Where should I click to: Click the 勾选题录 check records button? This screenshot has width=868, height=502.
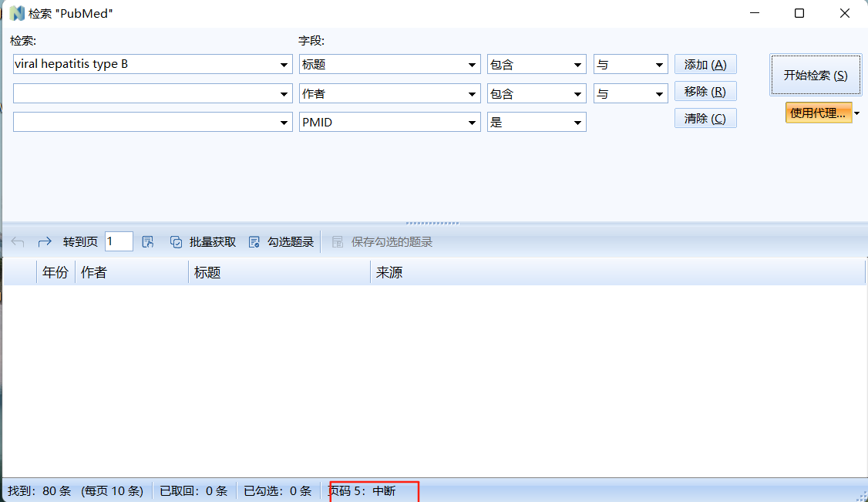coord(281,242)
